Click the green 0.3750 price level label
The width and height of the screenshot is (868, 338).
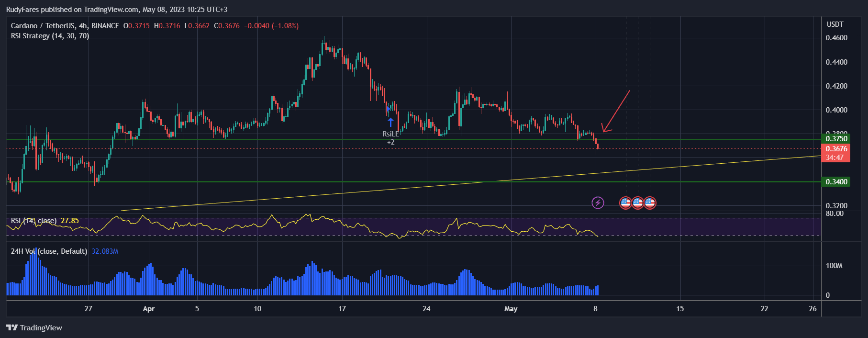click(836, 139)
